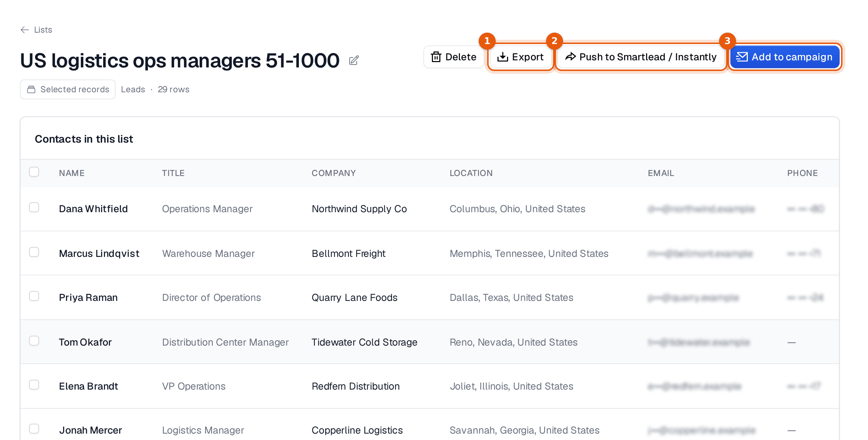Open contact Elena Brandt
This screenshot has width=868, height=440.
[x=88, y=386]
